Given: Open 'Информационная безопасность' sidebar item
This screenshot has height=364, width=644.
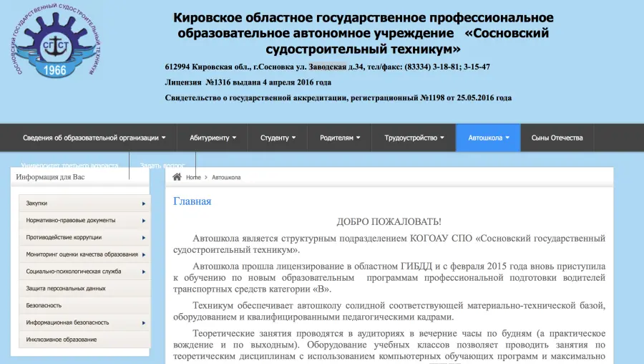Looking at the screenshot, I should tap(84, 322).
